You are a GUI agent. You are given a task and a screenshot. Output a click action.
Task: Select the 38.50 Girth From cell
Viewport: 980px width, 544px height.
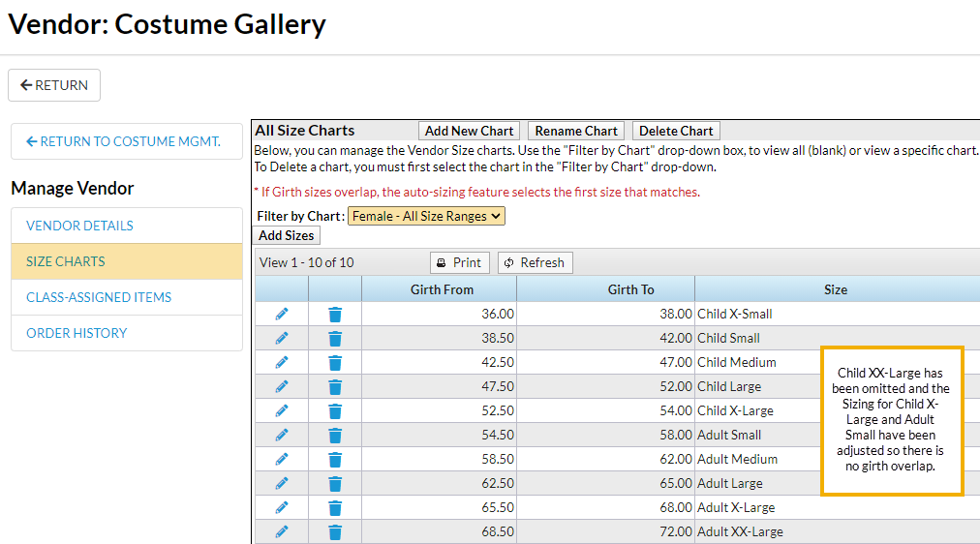point(440,339)
